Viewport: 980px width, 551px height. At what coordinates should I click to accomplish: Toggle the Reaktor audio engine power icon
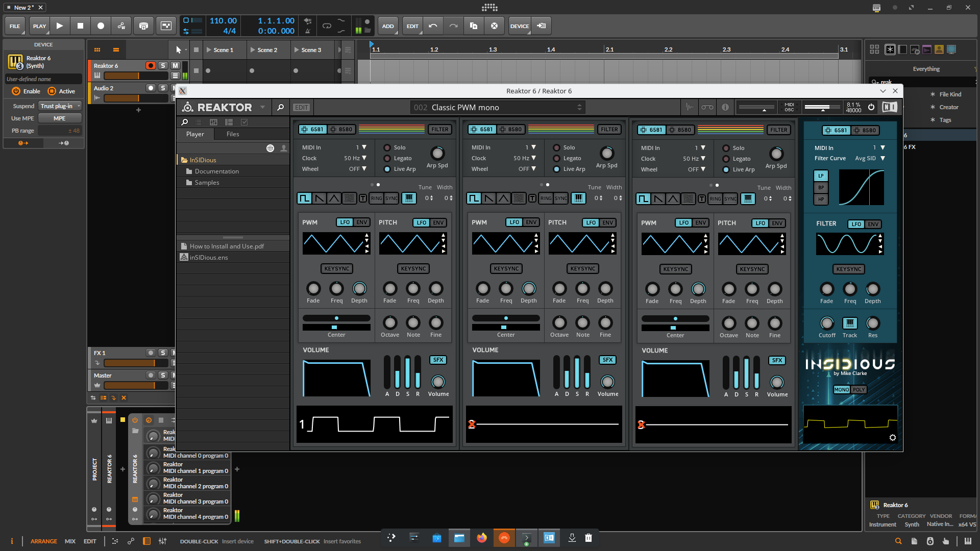[x=871, y=107]
